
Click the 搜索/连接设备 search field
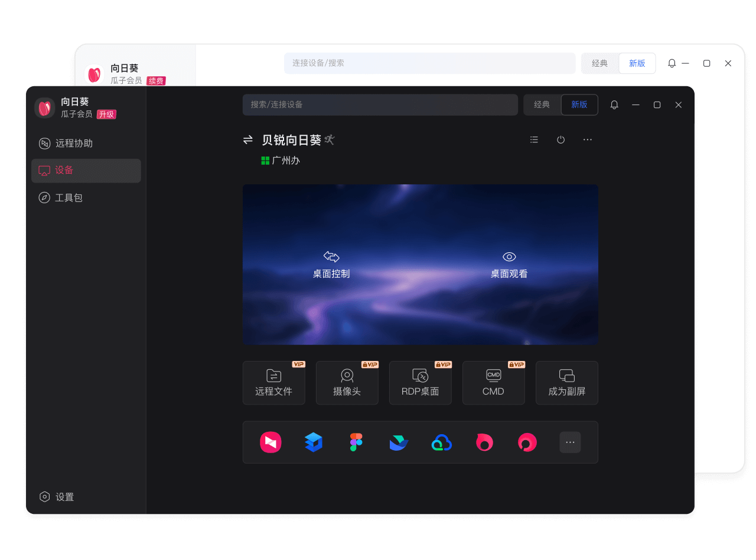tap(380, 105)
